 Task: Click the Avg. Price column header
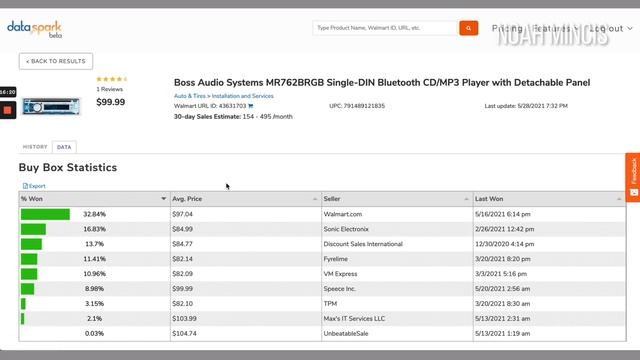(246, 199)
